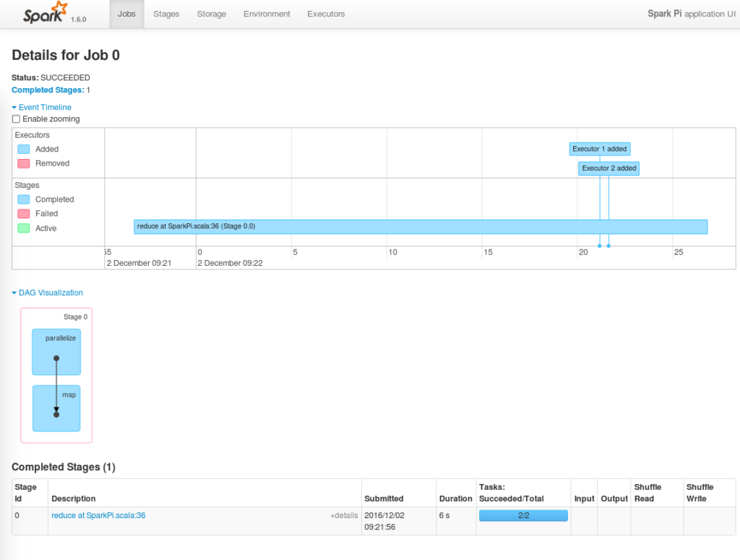Click the Failed stages legend swatch
This screenshot has height=560, width=740.
[x=24, y=213]
